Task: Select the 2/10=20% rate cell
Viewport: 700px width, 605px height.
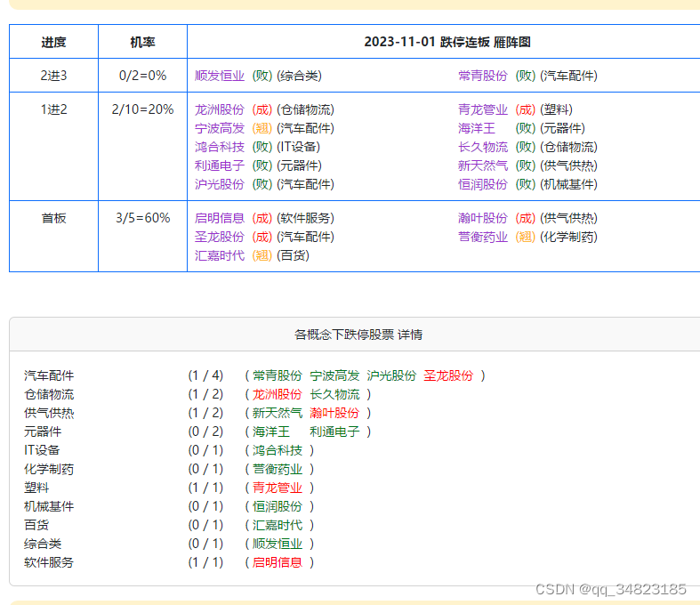Action: (x=142, y=147)
